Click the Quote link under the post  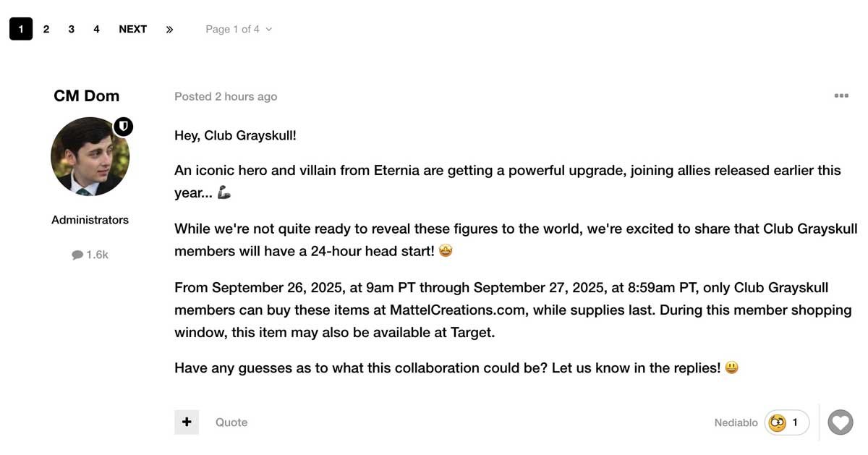click(231, 422)
